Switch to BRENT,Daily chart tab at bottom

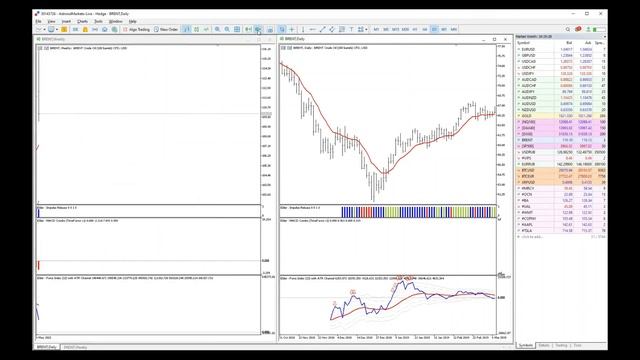(47, 347)
